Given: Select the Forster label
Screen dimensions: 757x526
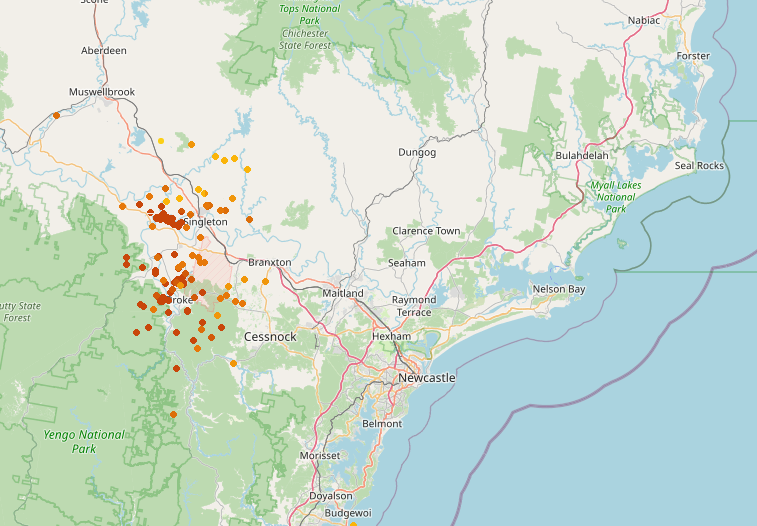Looking at the screenshot, I should click(693, 56).
